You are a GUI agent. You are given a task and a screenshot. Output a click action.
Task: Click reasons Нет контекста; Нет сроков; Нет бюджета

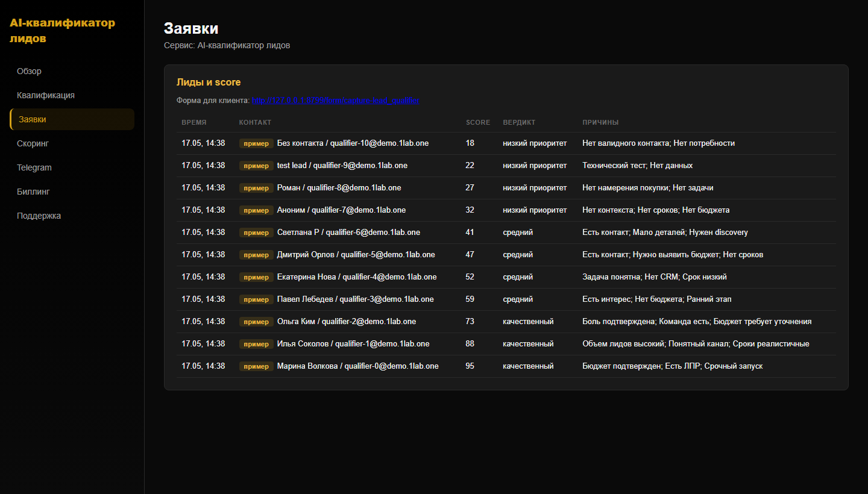coord(656,210)
